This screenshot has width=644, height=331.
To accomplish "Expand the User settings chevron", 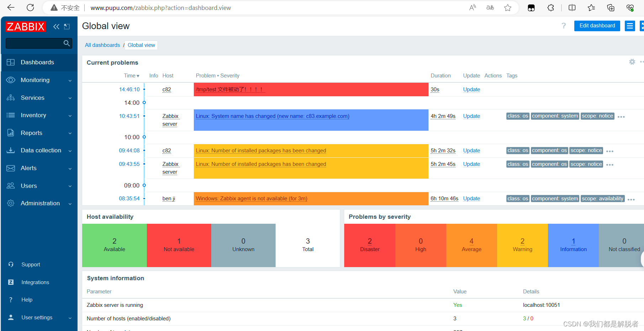I will (x=70, y=318).
